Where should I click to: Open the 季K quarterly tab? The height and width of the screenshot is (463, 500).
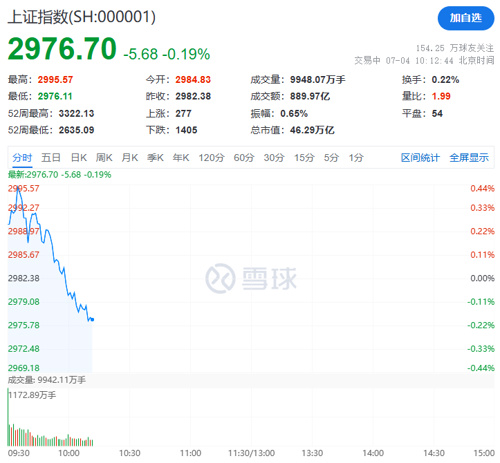155,157
